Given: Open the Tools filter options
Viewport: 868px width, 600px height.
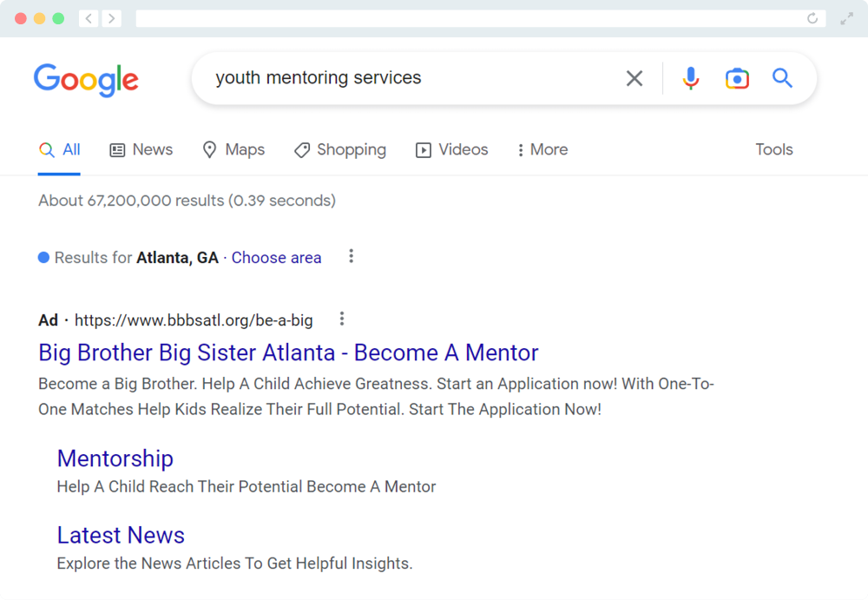Looking at the screenshot, I should (774, 149).
